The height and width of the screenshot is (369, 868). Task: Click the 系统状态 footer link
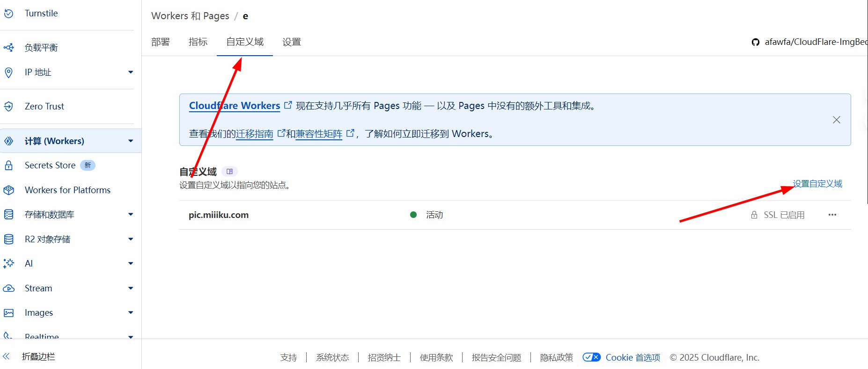point(332,357)
